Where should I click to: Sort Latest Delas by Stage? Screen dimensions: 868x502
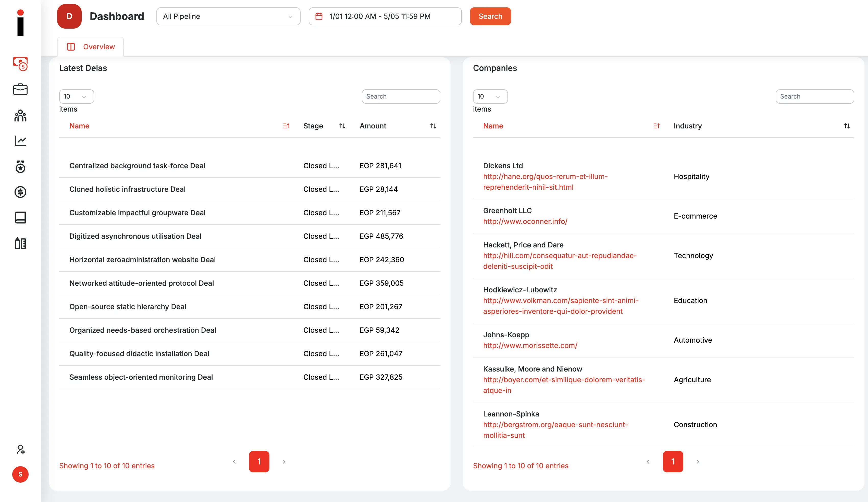click(x=342, y=126)
